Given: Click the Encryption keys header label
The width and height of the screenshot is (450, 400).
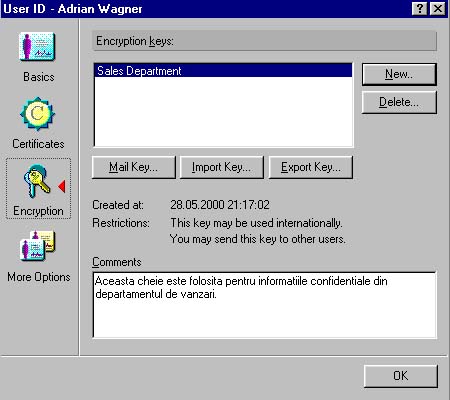Looking at the screenshot, I should (x=135, y=41).
